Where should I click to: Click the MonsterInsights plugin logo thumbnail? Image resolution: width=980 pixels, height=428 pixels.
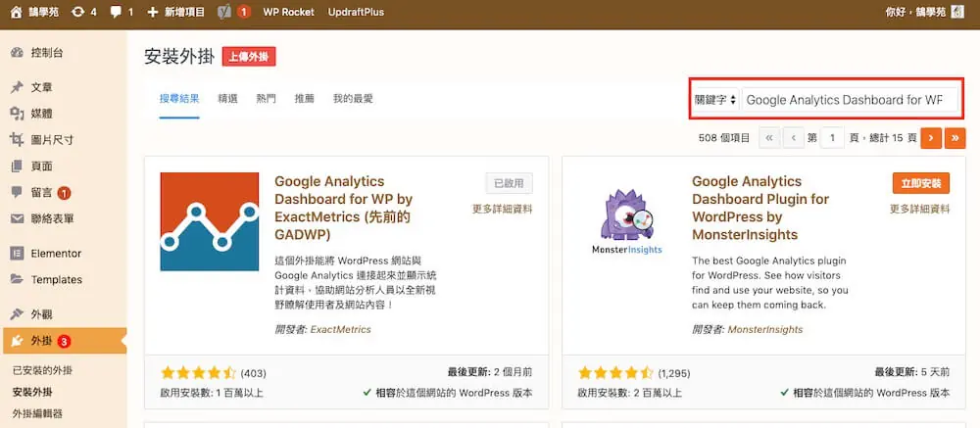tap(627, 221)
